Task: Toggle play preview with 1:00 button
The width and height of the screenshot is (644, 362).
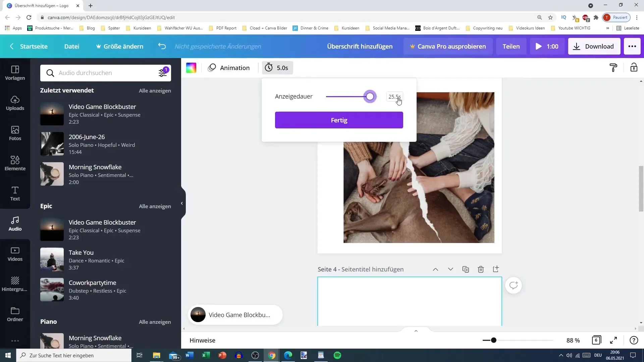Action: tap(547, 46)
